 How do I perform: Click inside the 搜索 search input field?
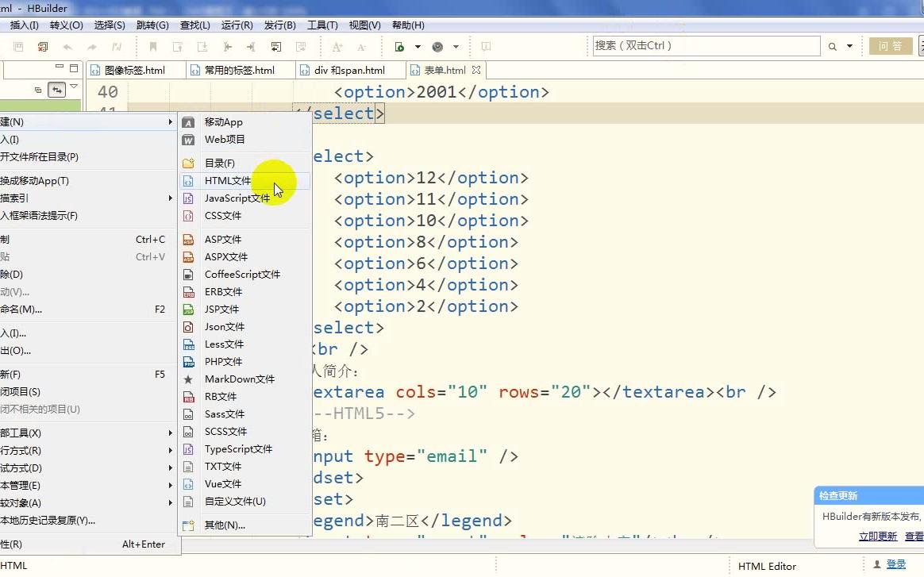tap(706, 46)
